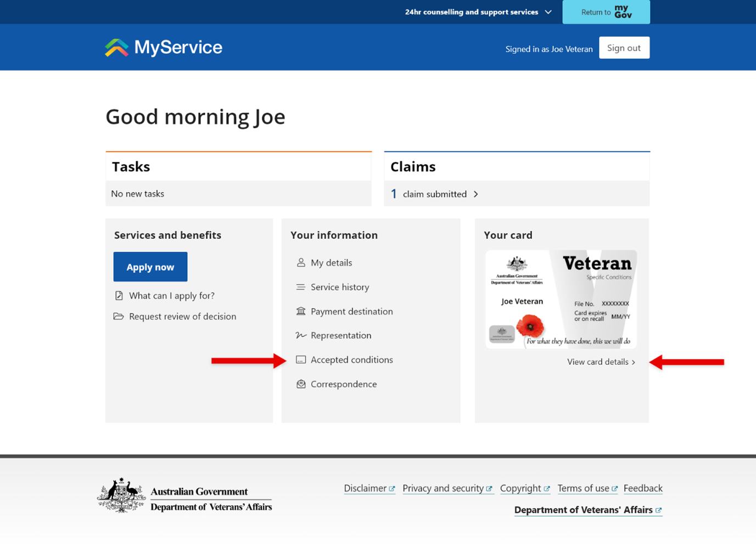Click the MyService roof logo icon

116,47
